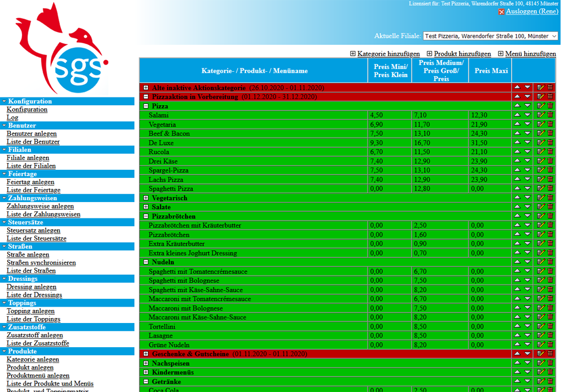
Task: Move Rucola row up one position
Action: click(517, 151)
